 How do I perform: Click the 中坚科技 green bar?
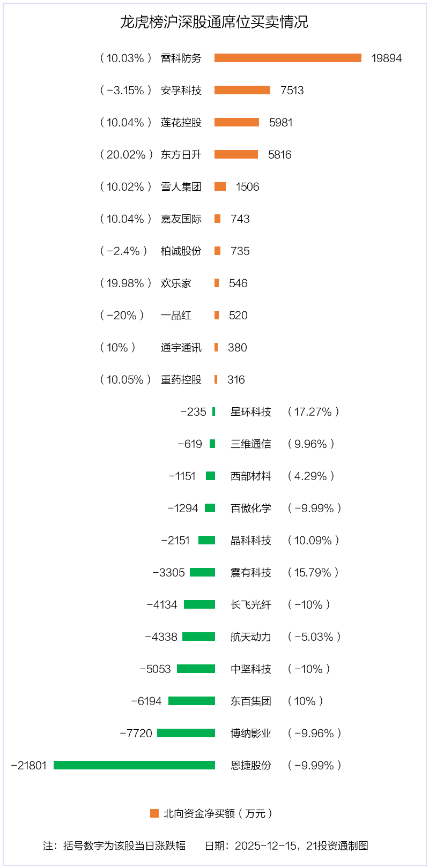point(196,669)
